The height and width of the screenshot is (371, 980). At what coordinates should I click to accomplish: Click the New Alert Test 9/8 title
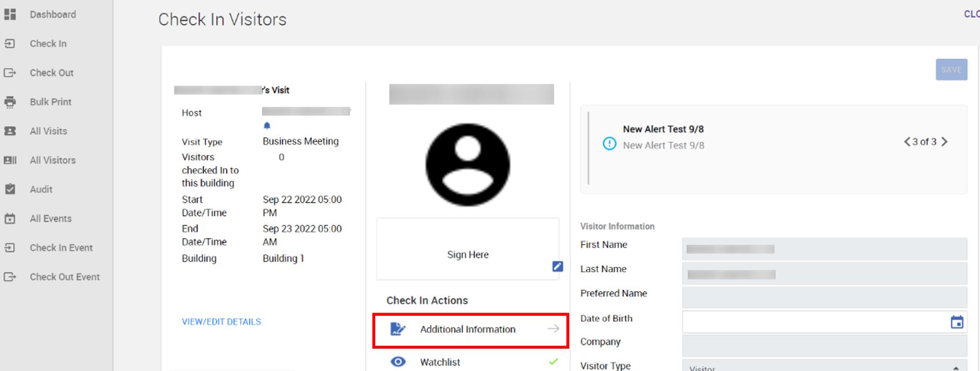tap(663, 129)
